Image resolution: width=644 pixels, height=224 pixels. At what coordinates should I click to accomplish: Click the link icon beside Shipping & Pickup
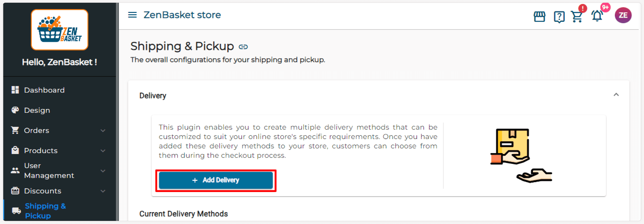(243, 47)
